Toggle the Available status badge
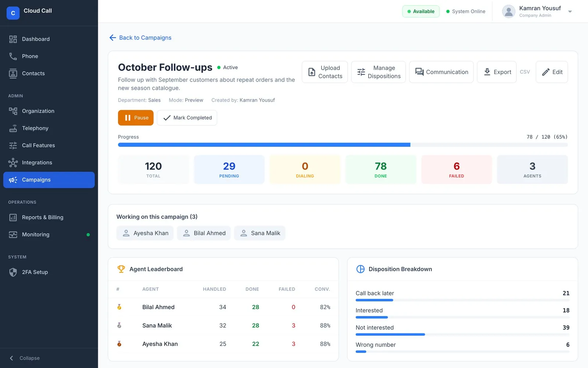 (421, 11)
